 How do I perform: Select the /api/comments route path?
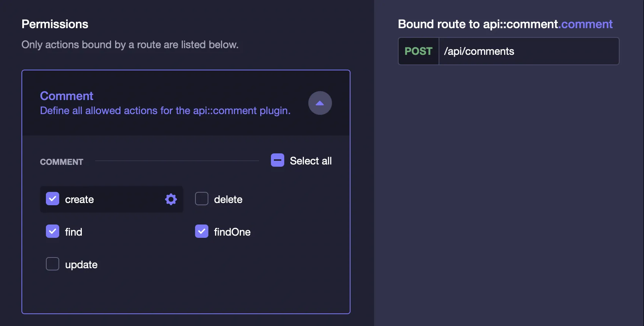coord(479,51)
